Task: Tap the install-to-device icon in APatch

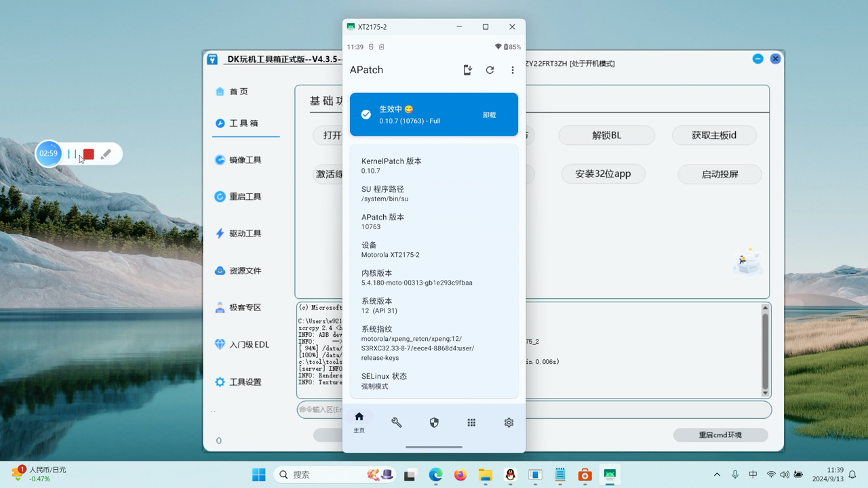Action: (467, 70)
